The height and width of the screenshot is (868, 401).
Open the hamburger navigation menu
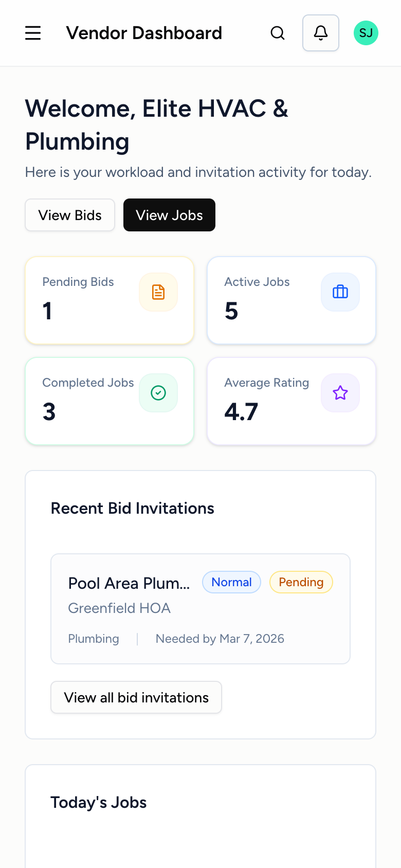(32, 32)
